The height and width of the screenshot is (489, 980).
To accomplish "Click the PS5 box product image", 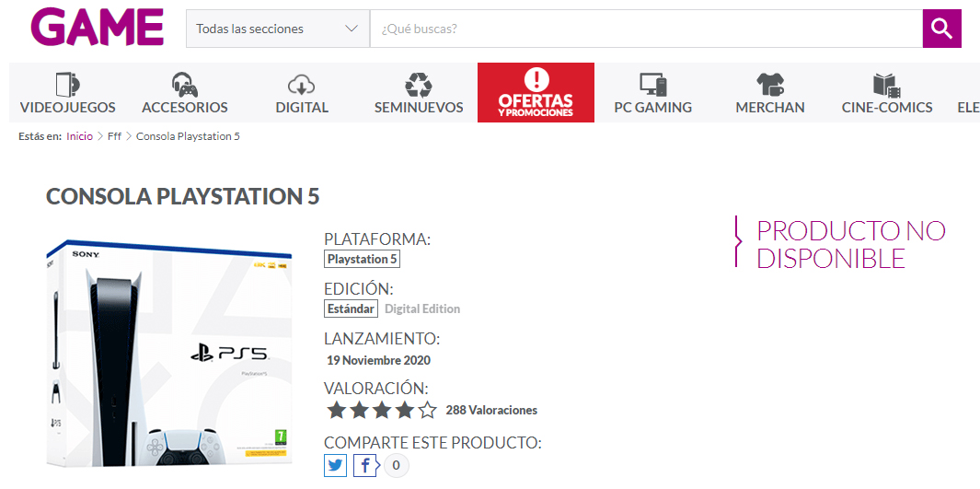I will [168, 354].
